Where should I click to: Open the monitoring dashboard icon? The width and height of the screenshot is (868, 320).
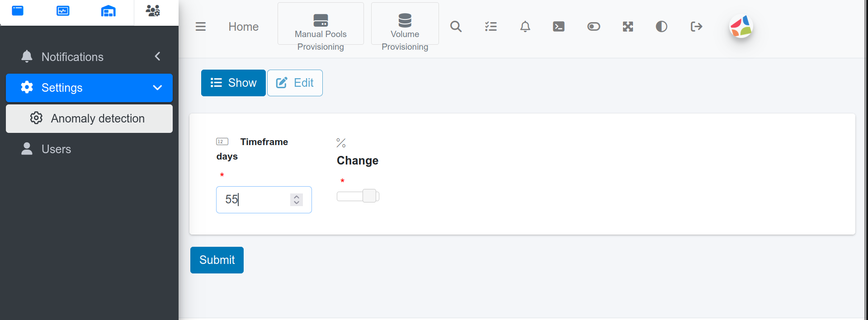click(63, 10)
